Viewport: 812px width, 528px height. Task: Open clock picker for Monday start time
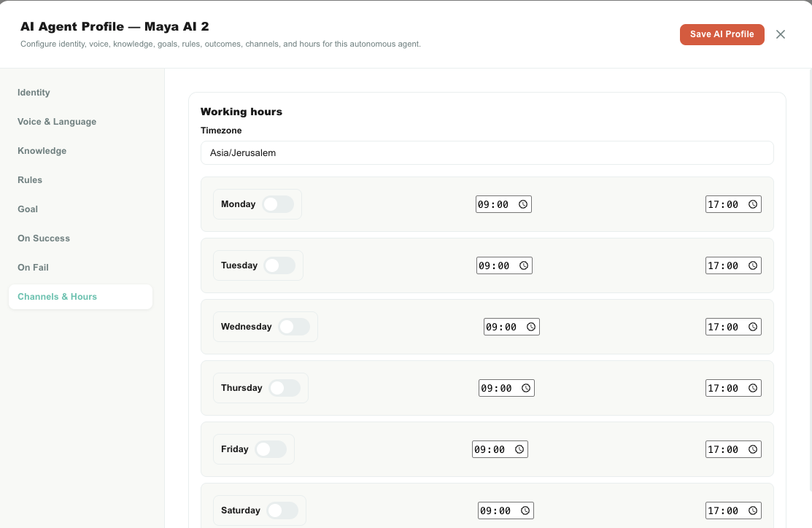coord(523,204)
